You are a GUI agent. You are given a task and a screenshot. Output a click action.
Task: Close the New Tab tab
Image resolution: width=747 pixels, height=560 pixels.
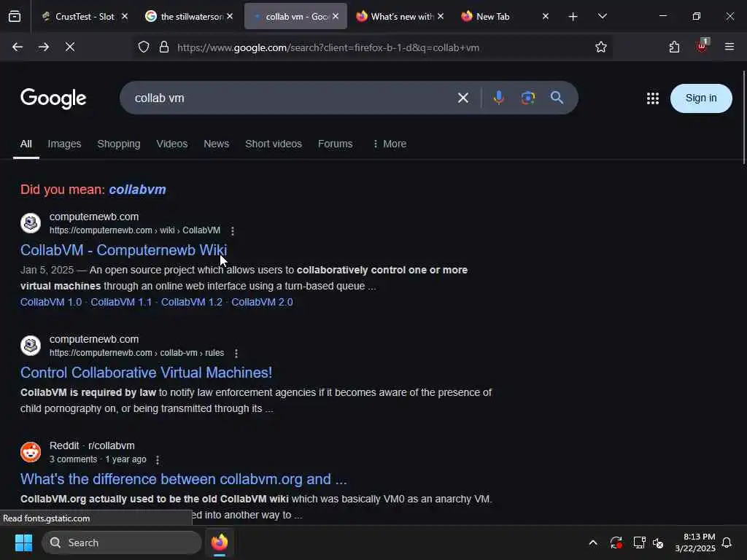(546, 16)
